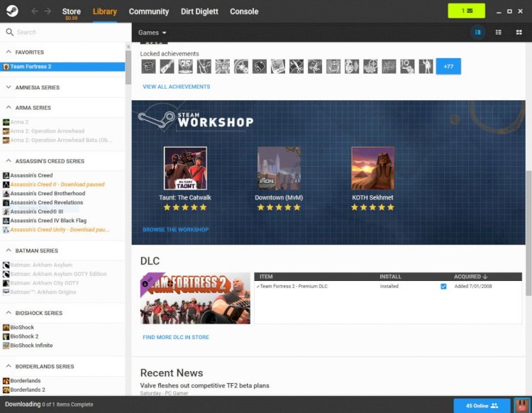The height and width of the screenshot is (413, 532).
Task: Open the Library tab
Action: [x=105, y=11]
